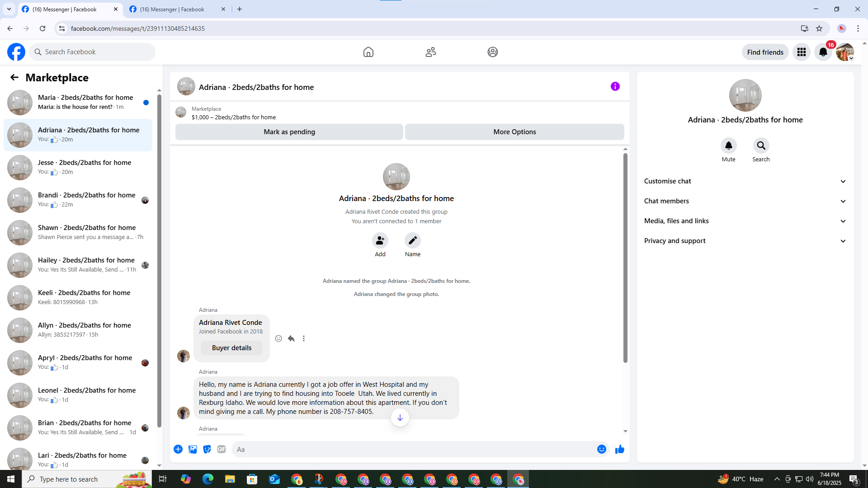
Task: Click Mark as pending button
Action: 289,132
